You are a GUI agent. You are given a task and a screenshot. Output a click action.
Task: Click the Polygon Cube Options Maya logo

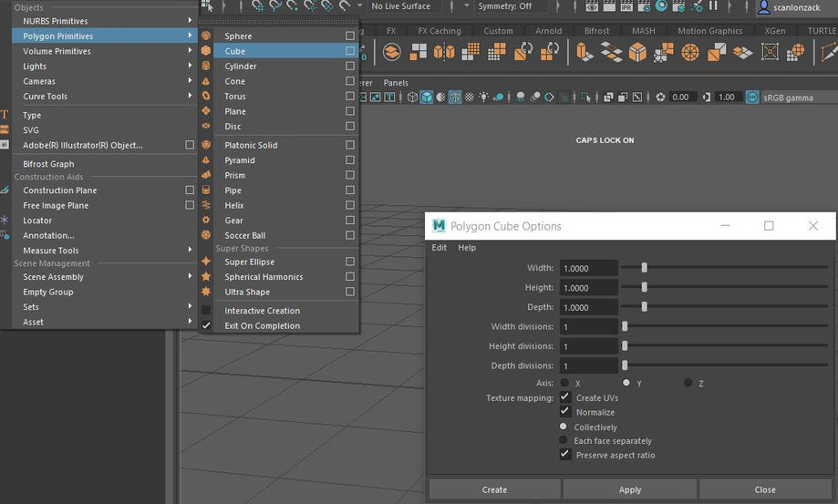coord(439,226)
